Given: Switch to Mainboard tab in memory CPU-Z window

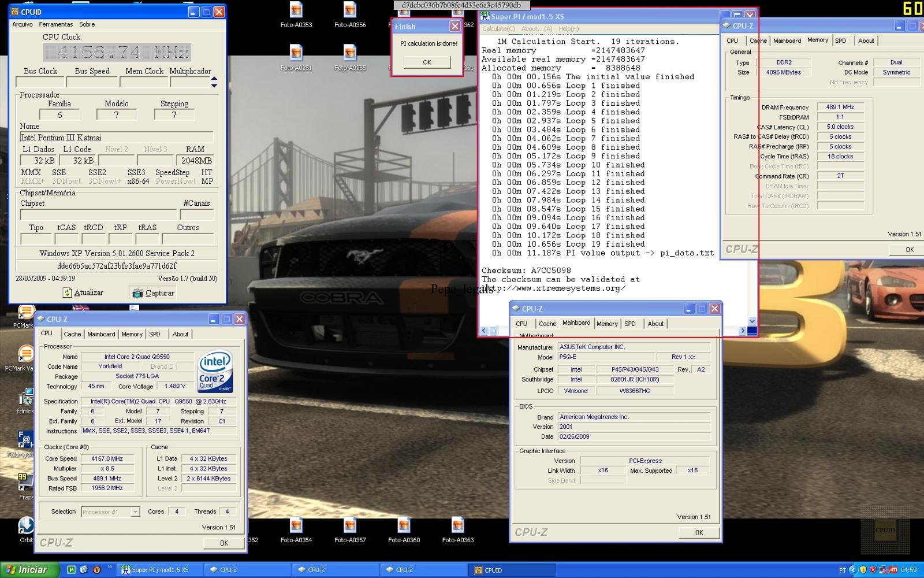Looking at the screenshot, I should (x=787, y=40).
